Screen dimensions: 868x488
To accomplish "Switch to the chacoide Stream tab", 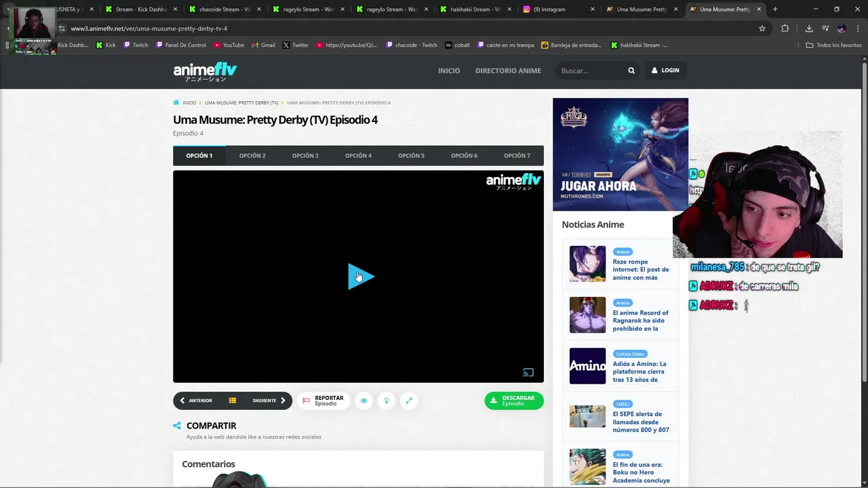I will pos(224,9).
